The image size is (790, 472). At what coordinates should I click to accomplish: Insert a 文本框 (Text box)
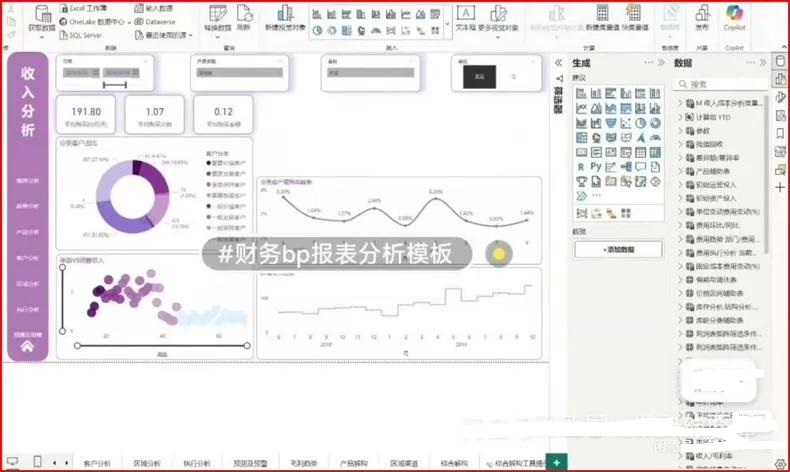[467, 21]
